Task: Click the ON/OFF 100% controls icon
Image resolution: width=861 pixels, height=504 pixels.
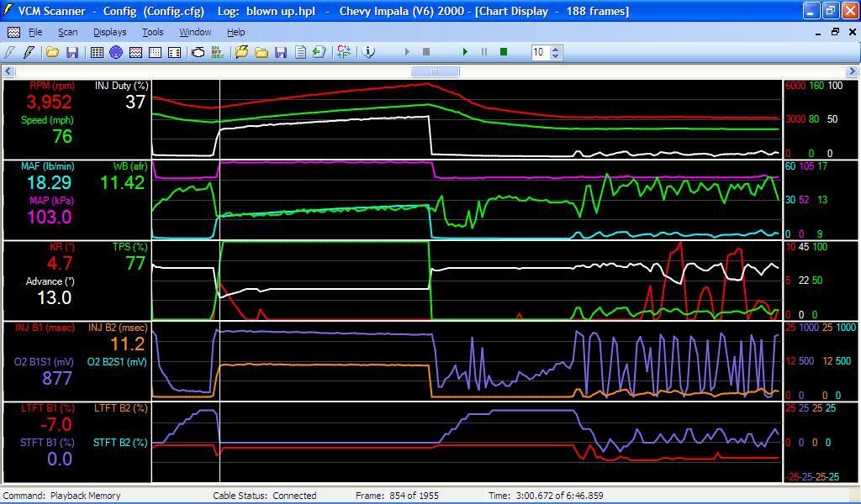Action: coord(217,52)
